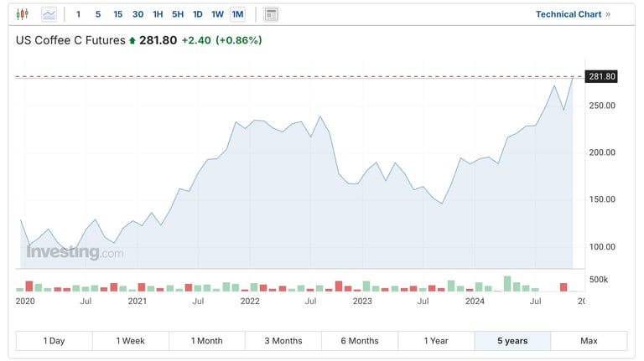Select the area chart type icon
The image size is (644, 361).
tap(49, 14)
